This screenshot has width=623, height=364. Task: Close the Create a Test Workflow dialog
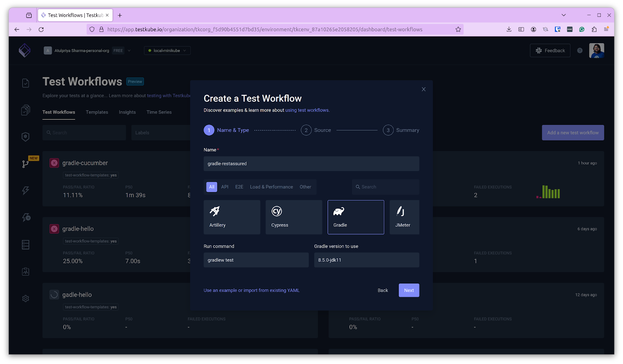click(424, 89)
